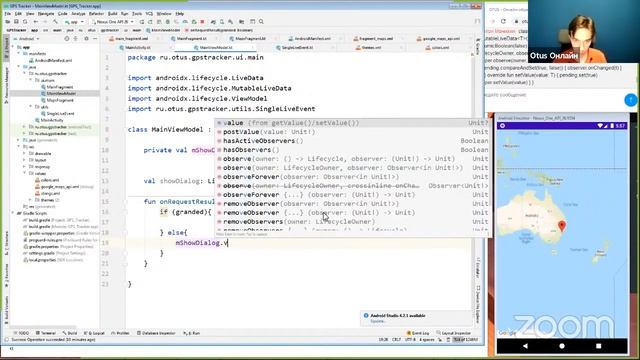
Task: Open the app run configuration dropdown
Action: (74, 22)
